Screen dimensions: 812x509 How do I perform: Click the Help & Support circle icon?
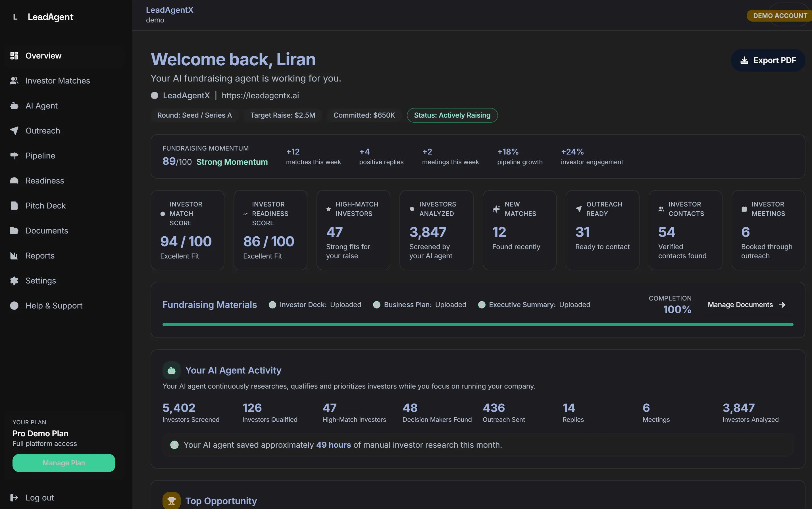14,306
